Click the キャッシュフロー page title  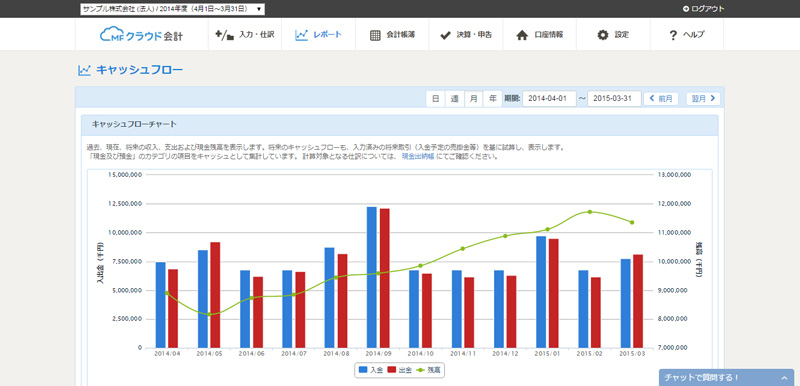point(139,70)
